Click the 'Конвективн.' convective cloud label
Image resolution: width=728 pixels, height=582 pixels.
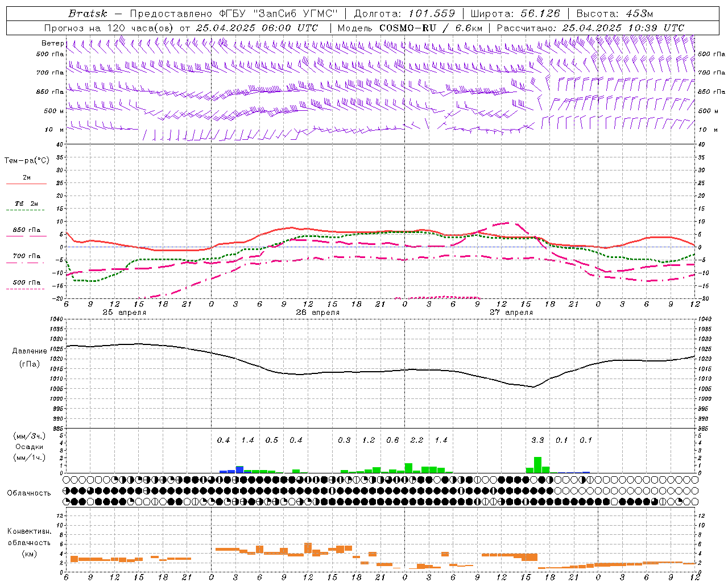click(29, 532)
